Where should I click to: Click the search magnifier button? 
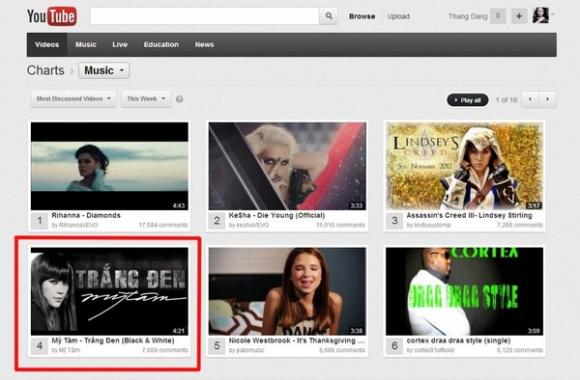click(x=328, y=16)
